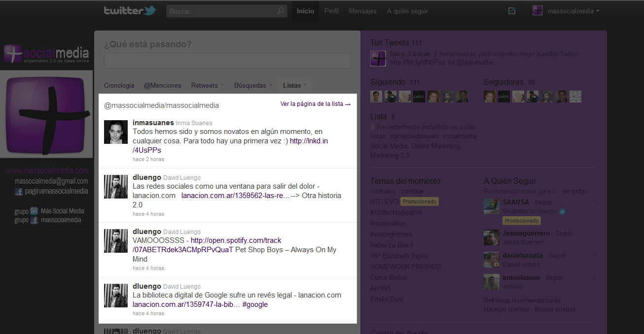The image size is (644, 334).
Task: Expand the Búsquedas dropdown tab
Action: pyautogui.click(x=253, y=85)
